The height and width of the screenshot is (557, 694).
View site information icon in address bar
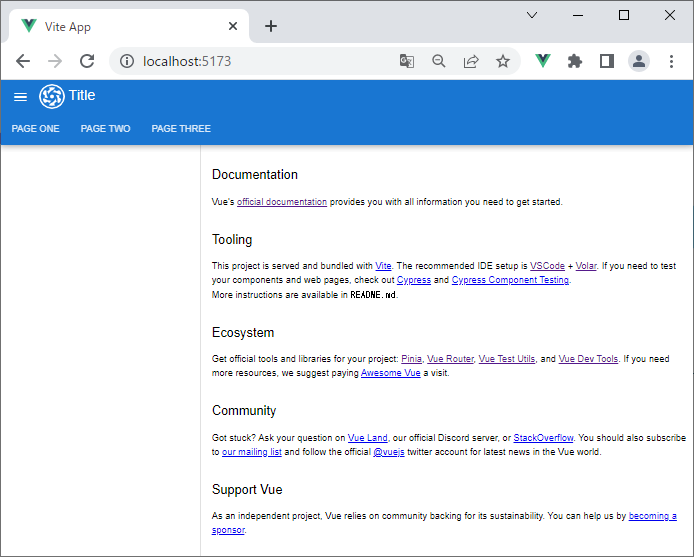pyautogui.click(x=127, y=61)
